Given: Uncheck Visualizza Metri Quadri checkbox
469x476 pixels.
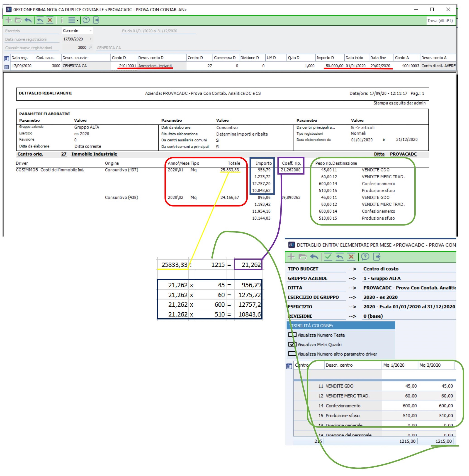Looking at the screenshot, I should click(292, 344).
